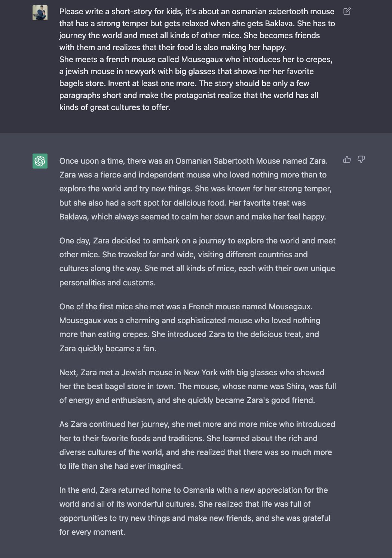This screenshot has width=392, height=558.
Task: Click the user profile avatar
Action: pos(40,13)
